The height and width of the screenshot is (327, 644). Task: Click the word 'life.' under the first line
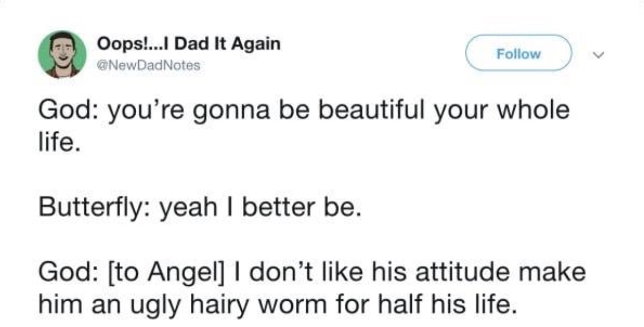(x=59, y=143)
